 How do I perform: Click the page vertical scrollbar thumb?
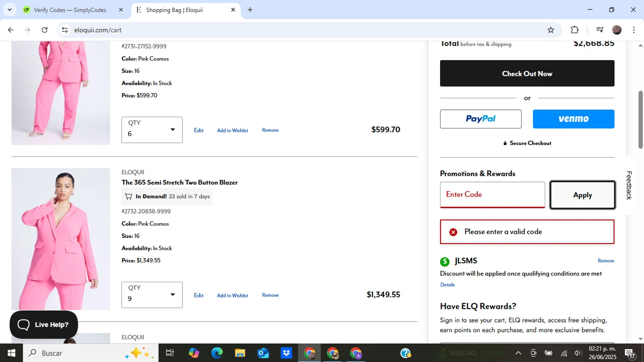pos(640,119)
